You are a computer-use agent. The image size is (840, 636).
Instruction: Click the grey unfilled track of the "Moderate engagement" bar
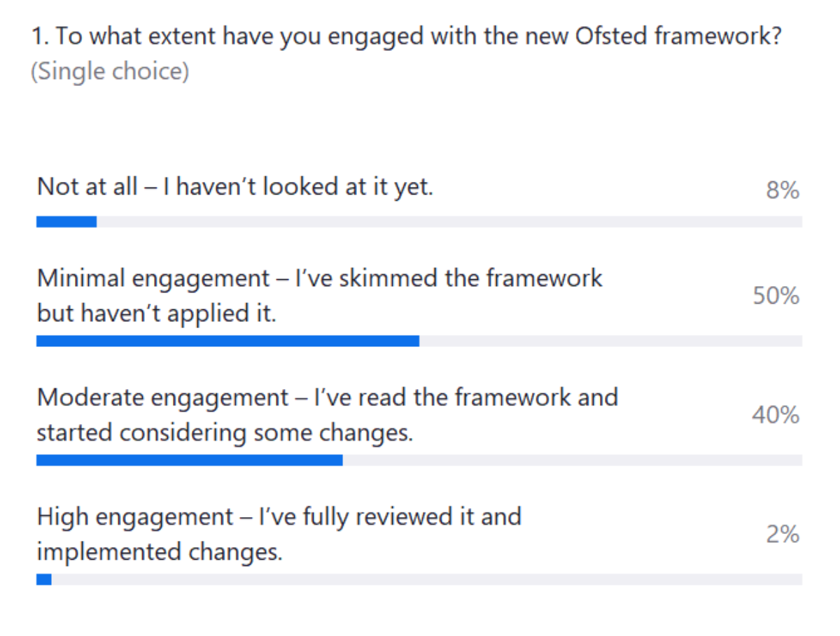tap(572, 460)
